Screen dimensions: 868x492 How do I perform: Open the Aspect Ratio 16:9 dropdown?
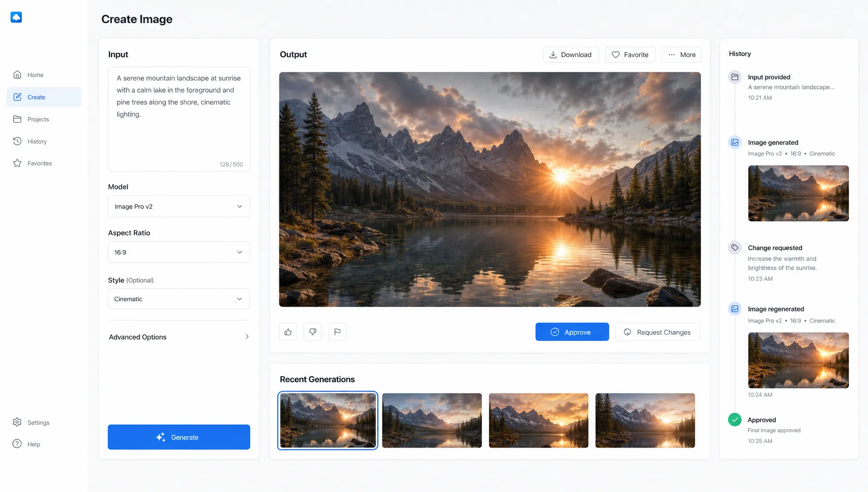[x=179, y=252]
